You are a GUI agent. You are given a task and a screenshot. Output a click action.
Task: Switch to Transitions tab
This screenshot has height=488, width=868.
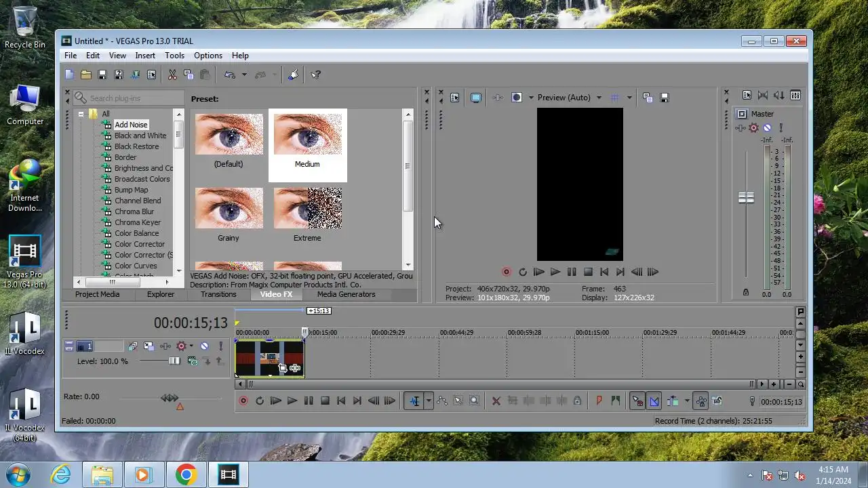(x=218, y=294)
